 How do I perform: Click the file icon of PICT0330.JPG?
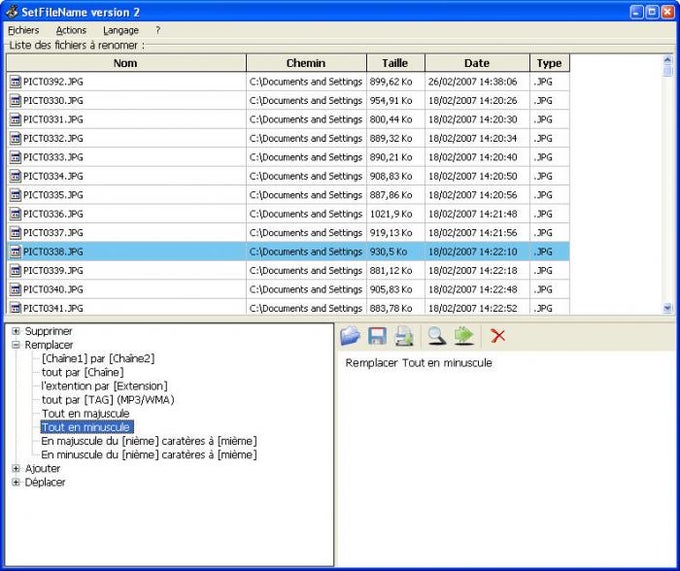(x=16, y=101)
